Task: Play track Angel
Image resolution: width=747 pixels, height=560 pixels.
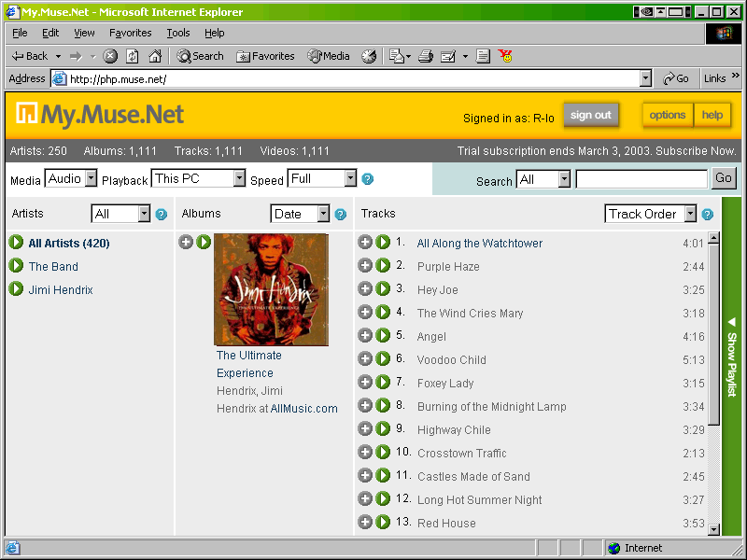Action: click(383, 335)
